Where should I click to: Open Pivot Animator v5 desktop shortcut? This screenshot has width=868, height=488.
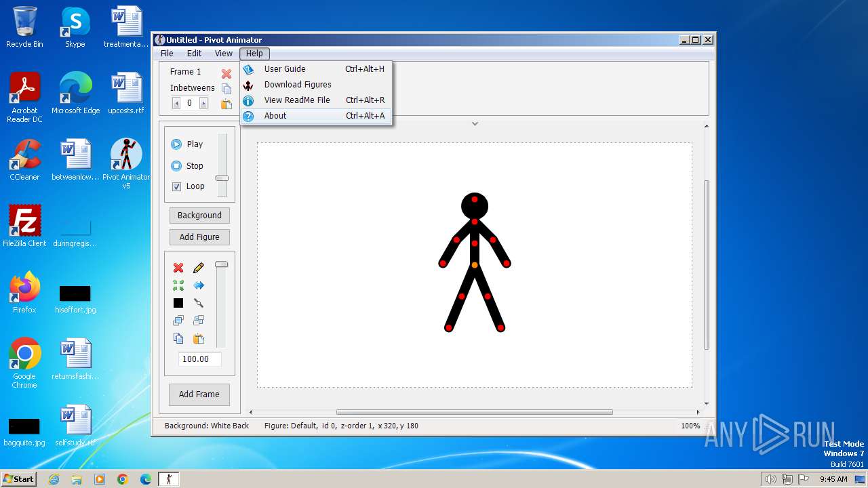coord(126,163)
